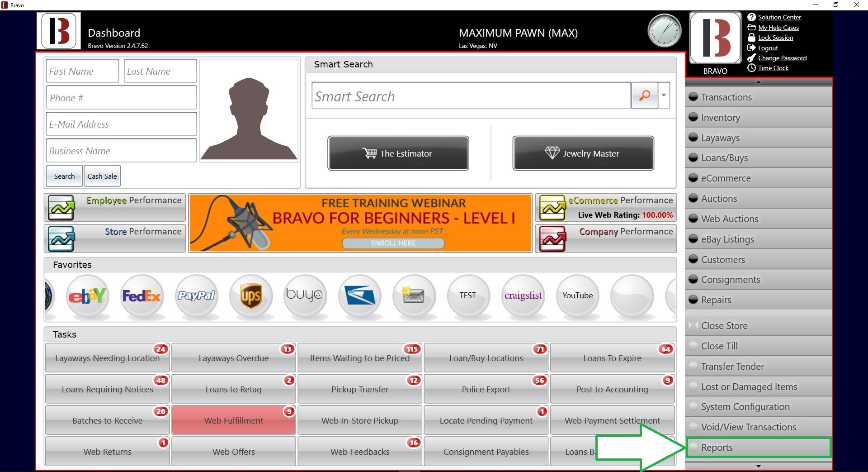
Task: Open the Web Fulfillment task tile
Action: pos(233,420)
